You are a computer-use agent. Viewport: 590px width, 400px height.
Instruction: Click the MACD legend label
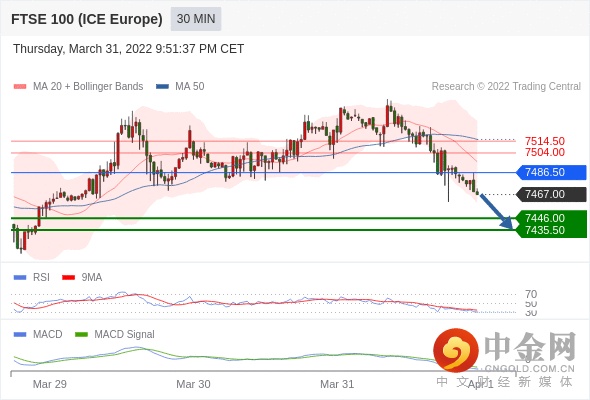click(x=47, y=335)
